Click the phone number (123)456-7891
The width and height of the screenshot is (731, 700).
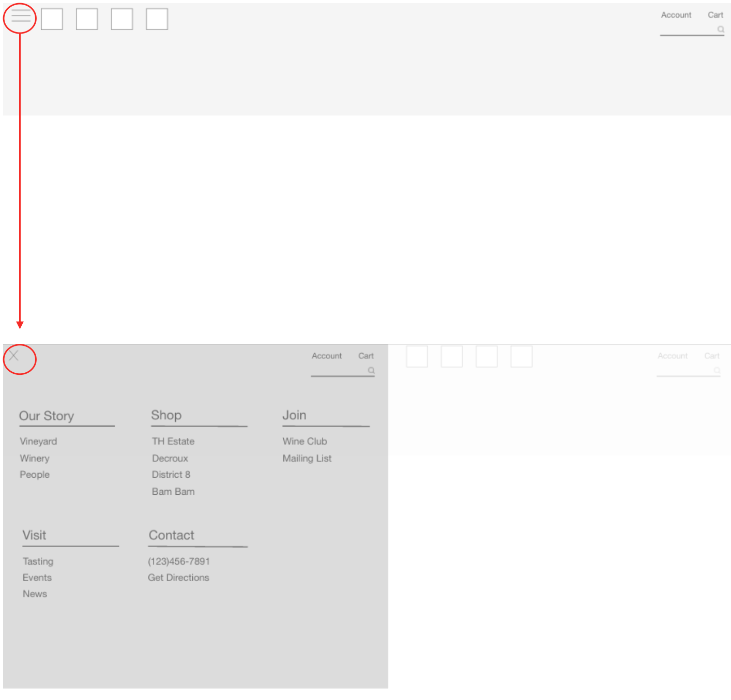[179, 561]
